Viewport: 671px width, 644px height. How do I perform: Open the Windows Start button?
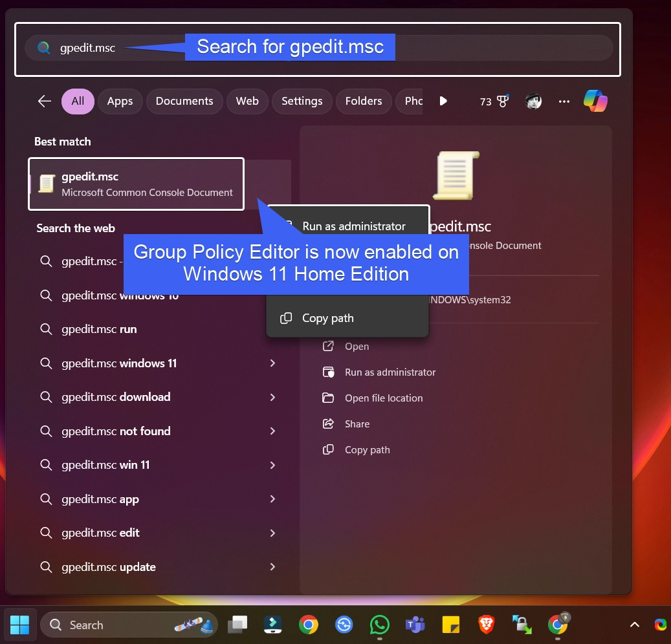(x=19, y=625)
